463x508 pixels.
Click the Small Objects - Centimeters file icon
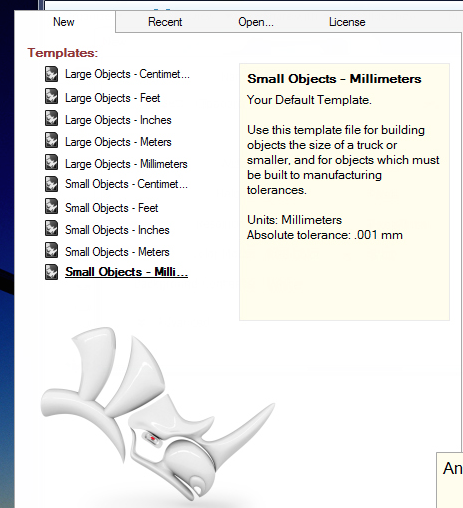point(52,184)
